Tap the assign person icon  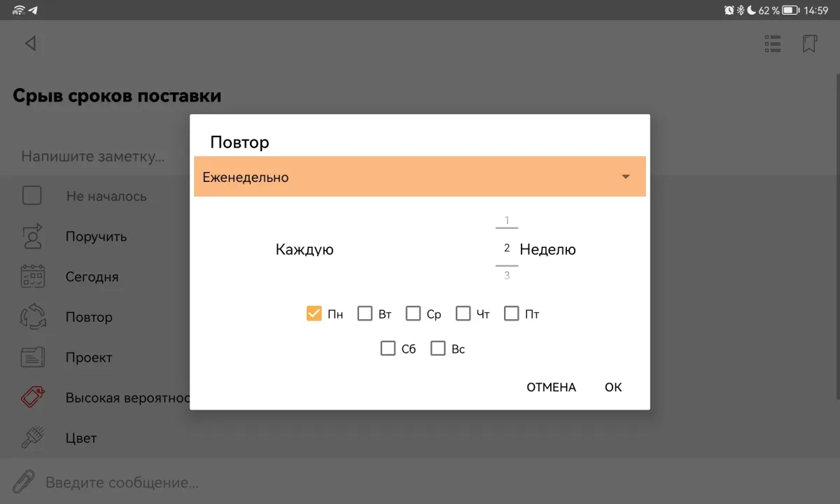[x=32, y=237]
